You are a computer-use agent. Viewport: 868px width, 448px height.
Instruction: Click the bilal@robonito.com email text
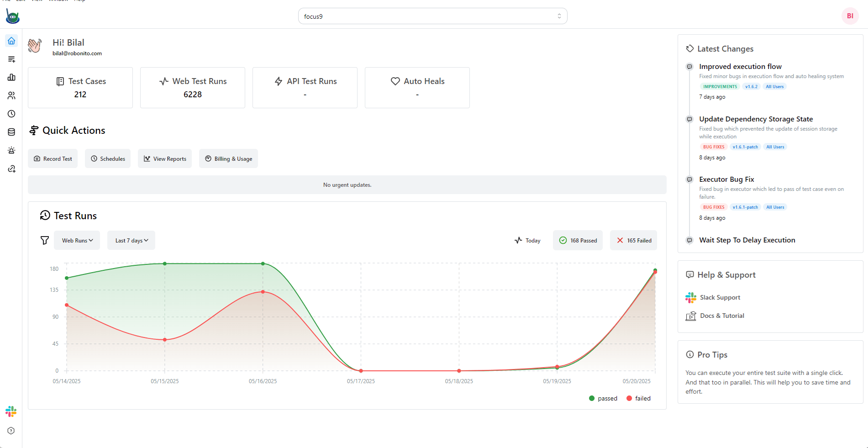click(x=77, y=53)
